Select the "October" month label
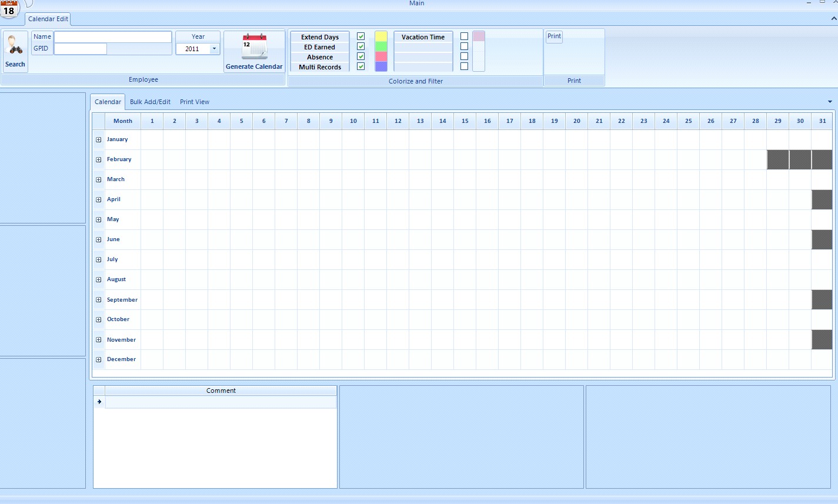Screen dimensions: 838x504 pyautogui.click(x=118, y=319)
